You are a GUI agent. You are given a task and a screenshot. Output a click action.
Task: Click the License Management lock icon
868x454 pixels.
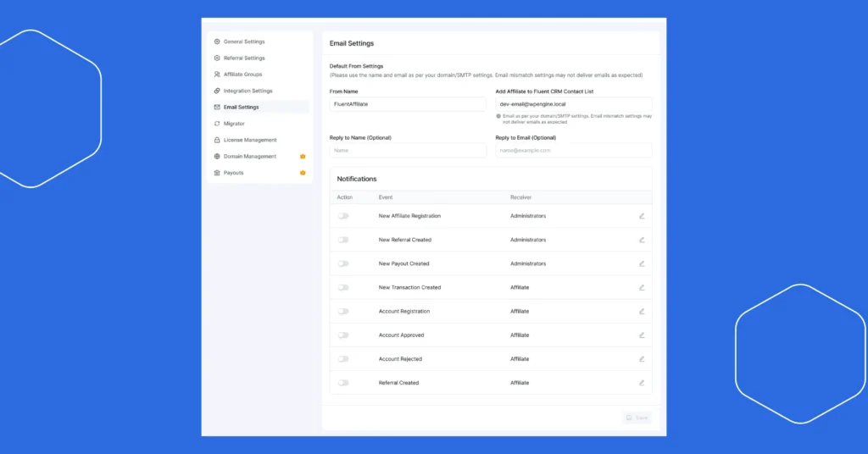pos(217,140)
